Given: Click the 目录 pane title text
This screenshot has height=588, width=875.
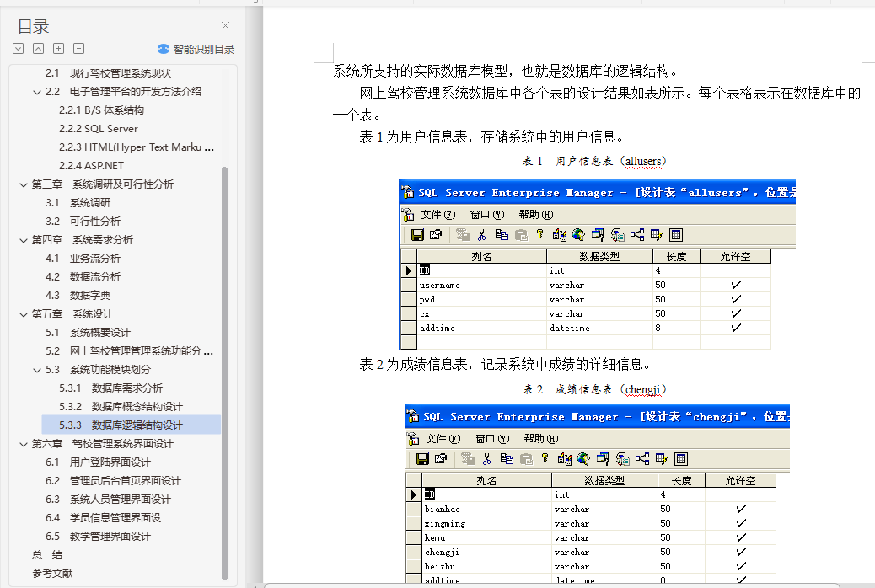Looking at the screenshot, I should click(x=33, y=26).
